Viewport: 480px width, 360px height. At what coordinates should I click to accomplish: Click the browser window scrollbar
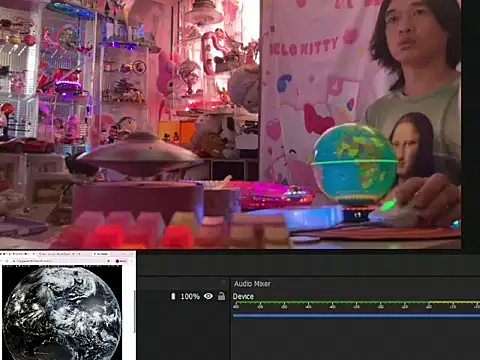pos(135,312)
